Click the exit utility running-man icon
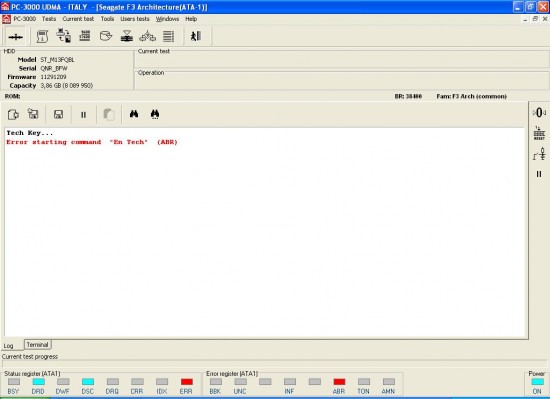Image resolution: width=550 pixels, height=399 pixels. click(196, 36)
